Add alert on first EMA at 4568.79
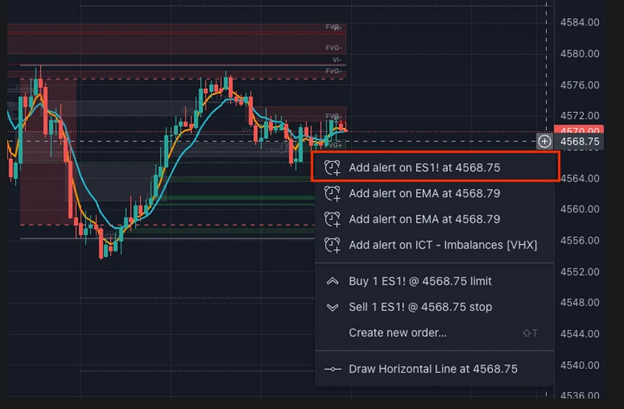The image size is (624, 409). 435,193
